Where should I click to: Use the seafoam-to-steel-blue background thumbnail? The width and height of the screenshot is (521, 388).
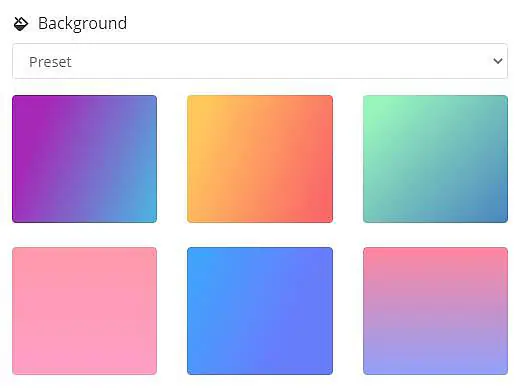coord(435,159)
